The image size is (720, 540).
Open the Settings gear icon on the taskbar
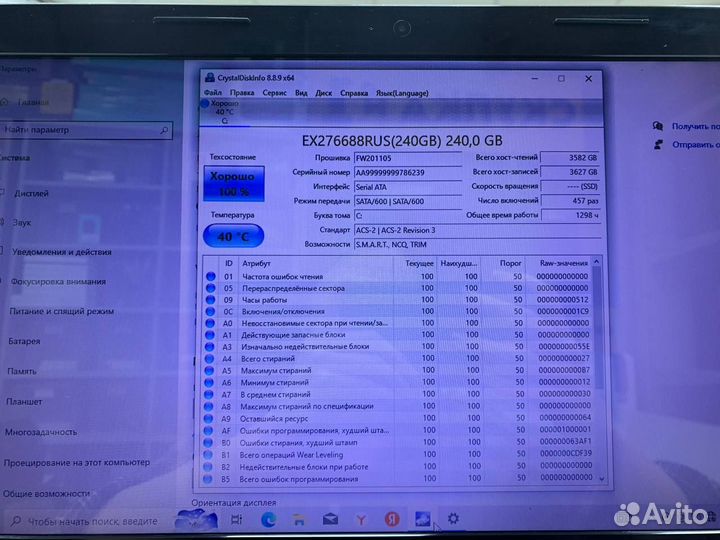click(453, 518)
